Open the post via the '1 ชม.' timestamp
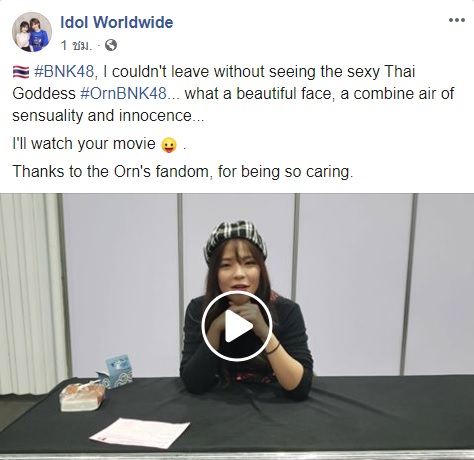The image size is (474, 460). 76,45
